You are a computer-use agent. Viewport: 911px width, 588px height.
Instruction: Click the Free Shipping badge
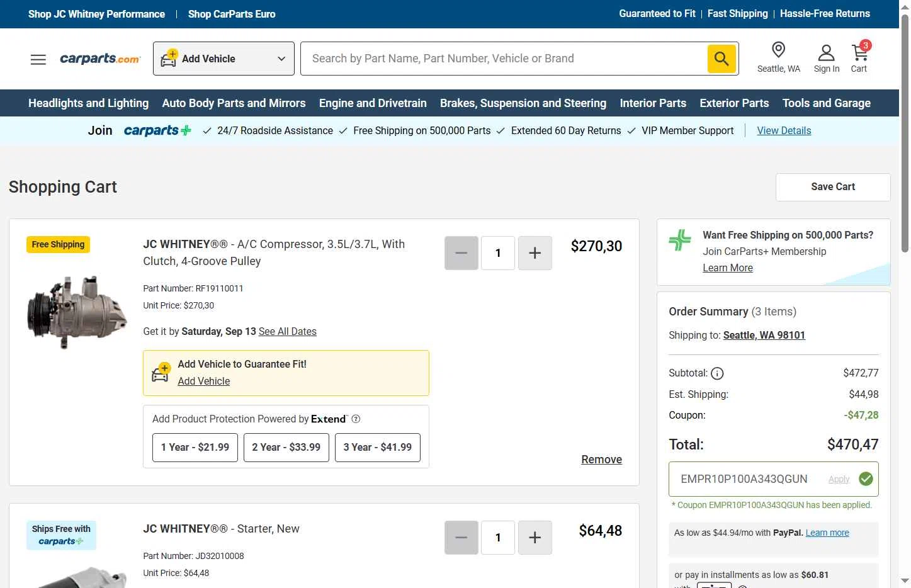58,244
